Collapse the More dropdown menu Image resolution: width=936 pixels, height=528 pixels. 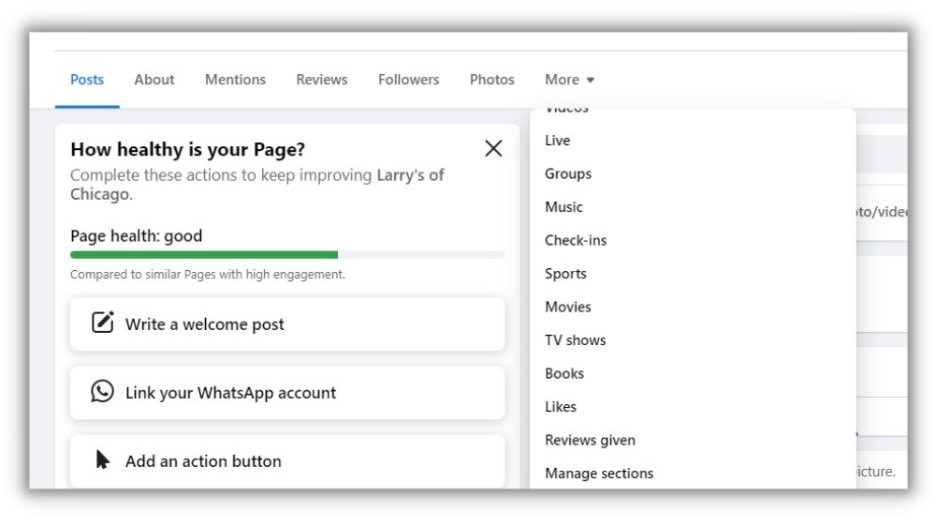point(569,80)
